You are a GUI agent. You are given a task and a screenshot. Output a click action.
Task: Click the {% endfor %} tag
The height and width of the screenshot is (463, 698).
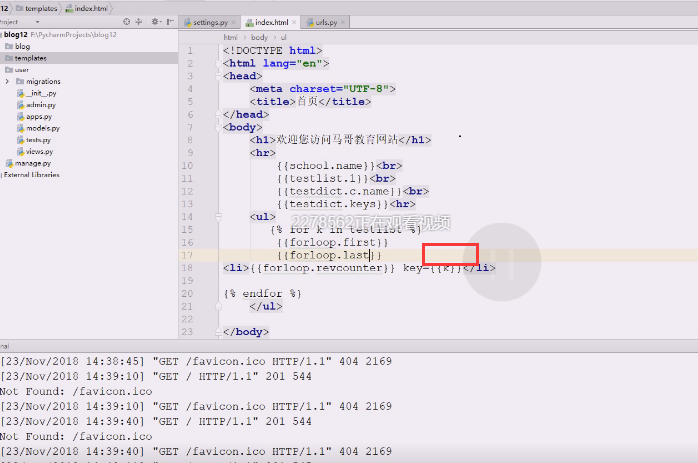[263, 294]
